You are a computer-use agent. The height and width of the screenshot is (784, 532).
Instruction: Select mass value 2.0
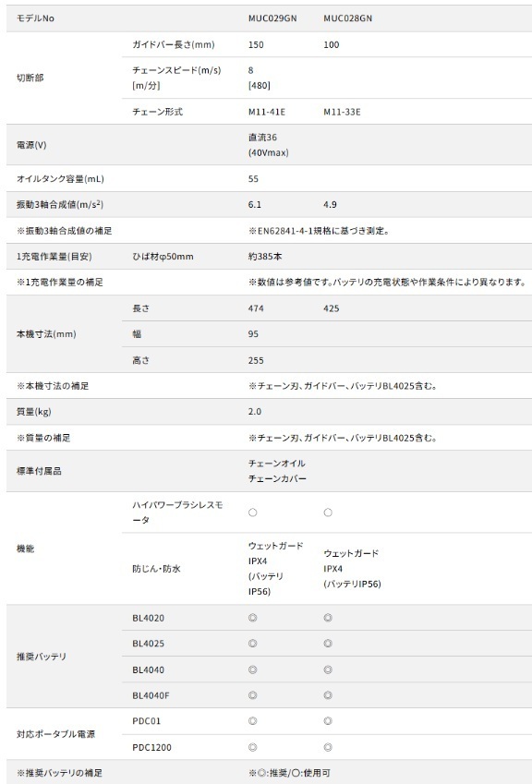(255, 412)
